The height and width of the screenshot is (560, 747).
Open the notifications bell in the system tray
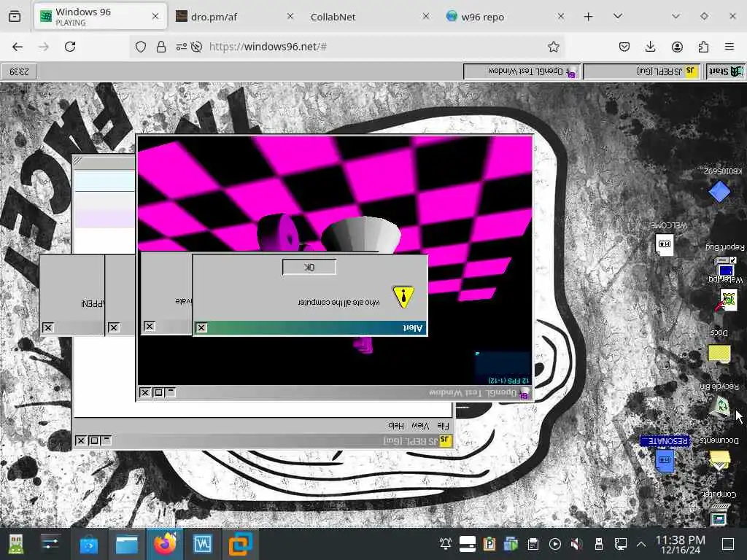(x=446, y=544)
